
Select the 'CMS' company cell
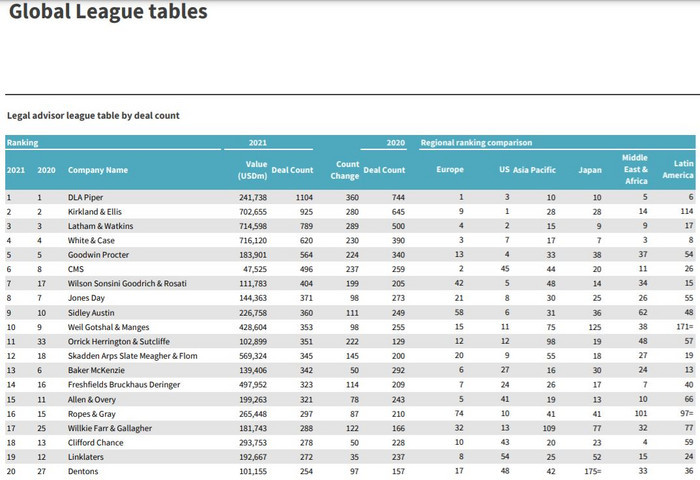pos(76,269)
